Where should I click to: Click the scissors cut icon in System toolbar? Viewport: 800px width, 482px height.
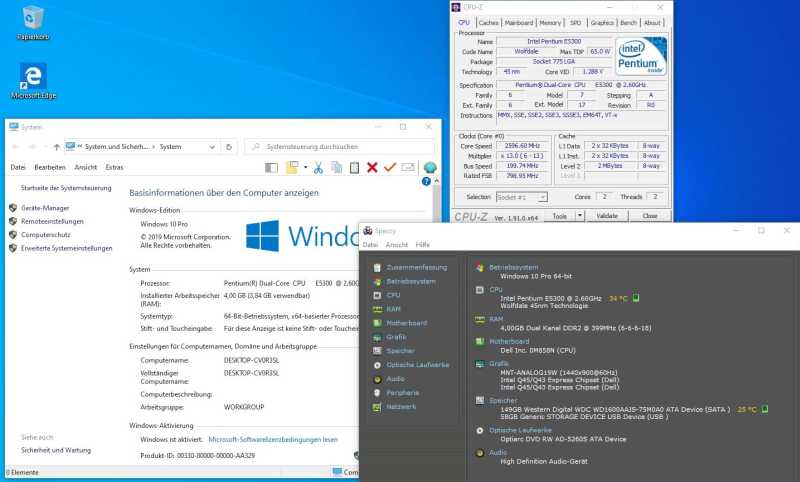click(x=318, y=167)
